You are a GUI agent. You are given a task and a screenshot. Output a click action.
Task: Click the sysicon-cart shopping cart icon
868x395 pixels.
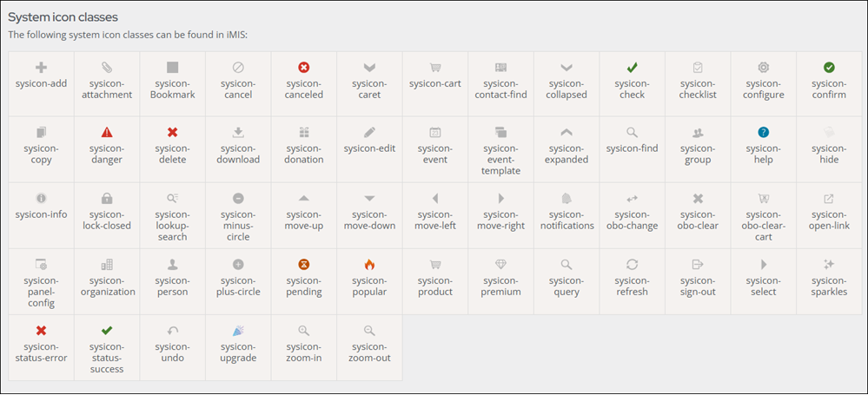[x=435, y=67]
